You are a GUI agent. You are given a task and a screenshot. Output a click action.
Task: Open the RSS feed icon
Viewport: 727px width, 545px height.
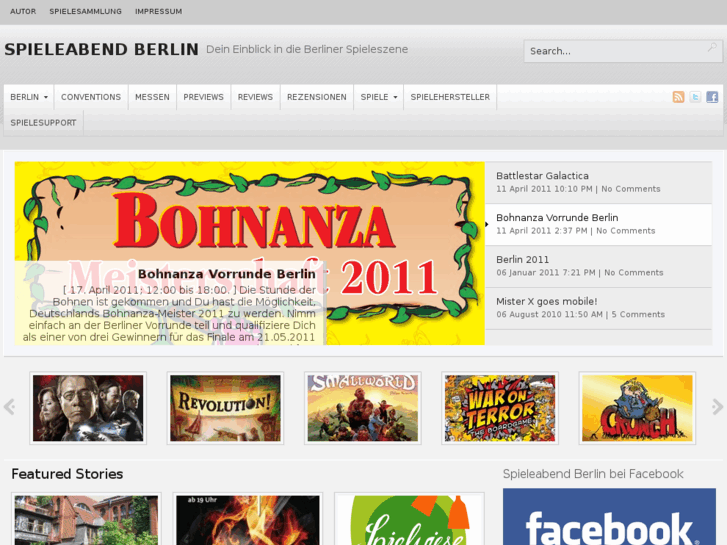678,97
